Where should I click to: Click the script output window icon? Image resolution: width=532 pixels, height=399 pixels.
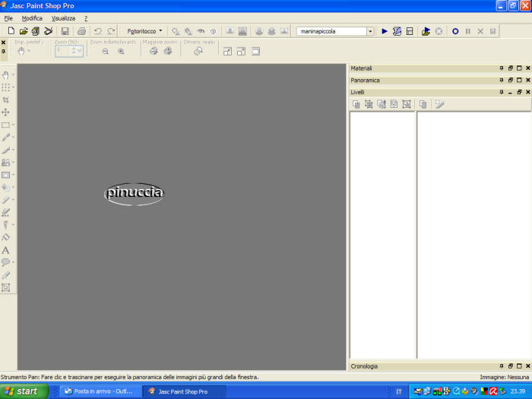[x=410, y=31]
